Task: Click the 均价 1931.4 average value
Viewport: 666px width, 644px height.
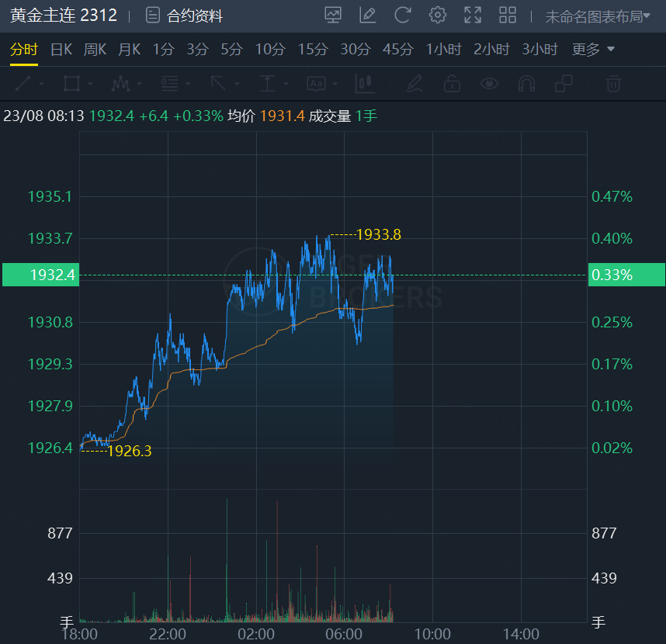Action: [x=266, y=116]
